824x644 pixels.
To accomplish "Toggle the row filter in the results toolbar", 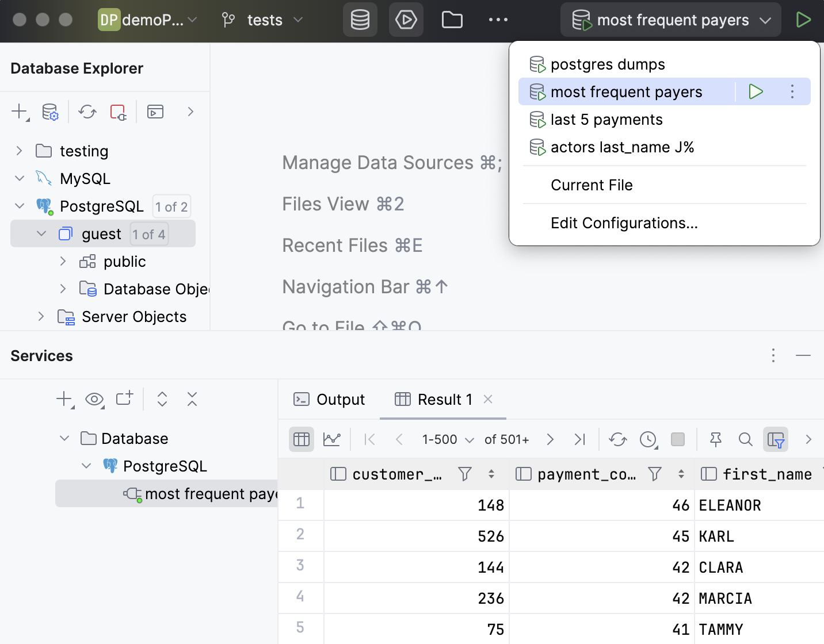I will 776,439.
